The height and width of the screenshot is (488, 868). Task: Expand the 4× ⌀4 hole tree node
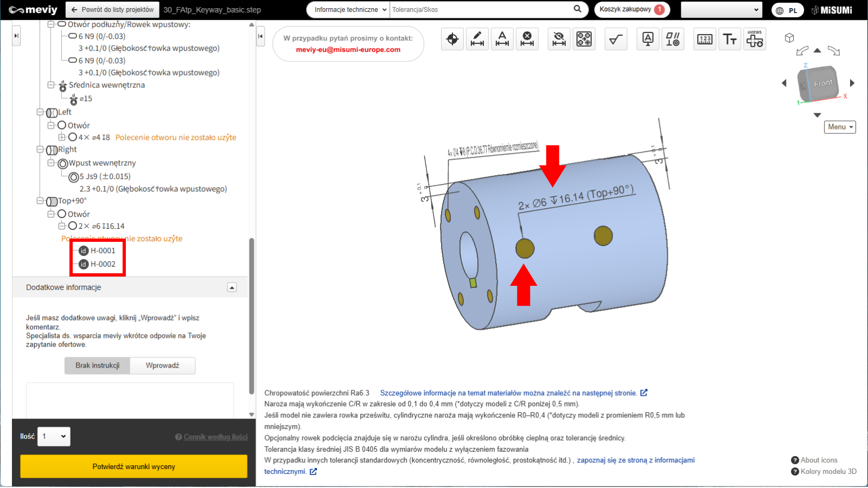coord(62,137)
